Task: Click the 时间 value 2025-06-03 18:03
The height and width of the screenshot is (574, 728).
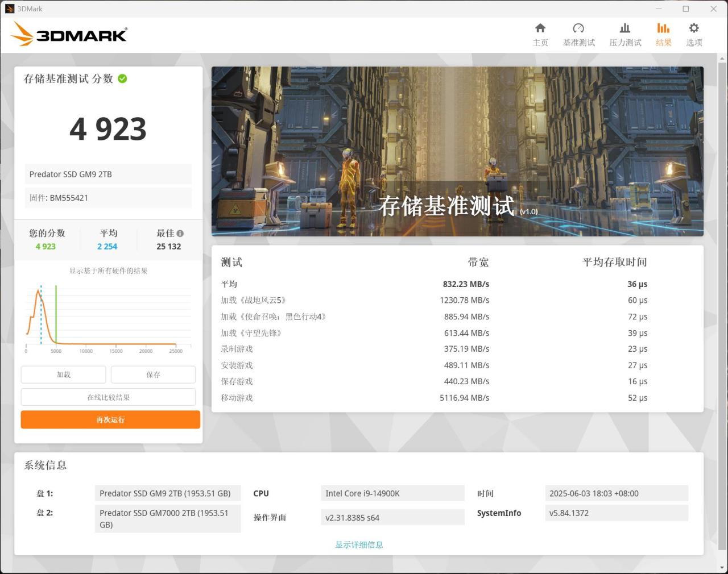Action: [x=617, y=493]
